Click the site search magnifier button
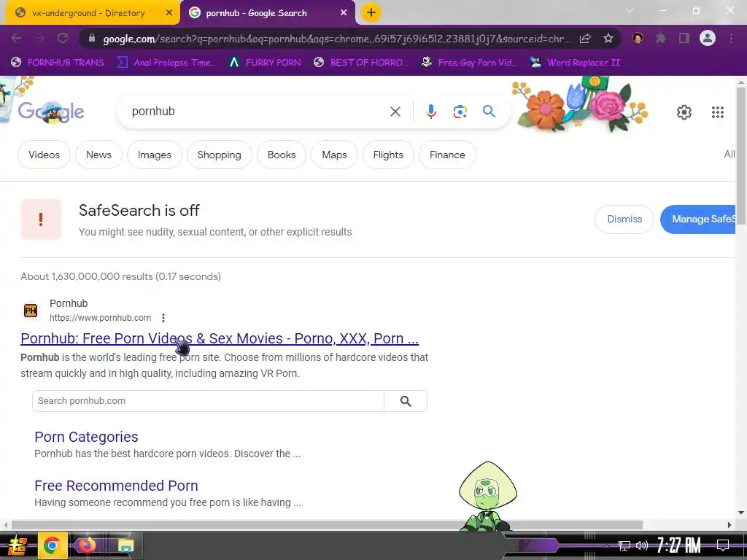The image size is (747, 560). [x=406, y=401]
